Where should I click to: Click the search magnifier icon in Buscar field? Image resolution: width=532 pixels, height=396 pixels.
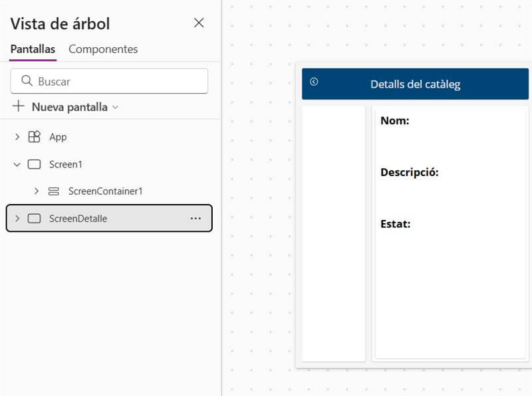(x=27, y=80)
